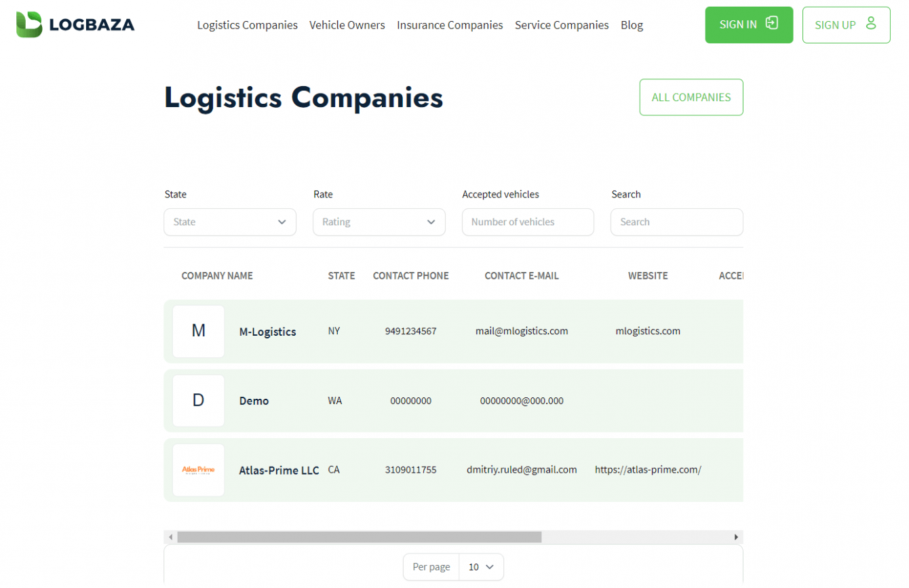
Task: Navigate to Service Companies page
Action: pos(562,25)
